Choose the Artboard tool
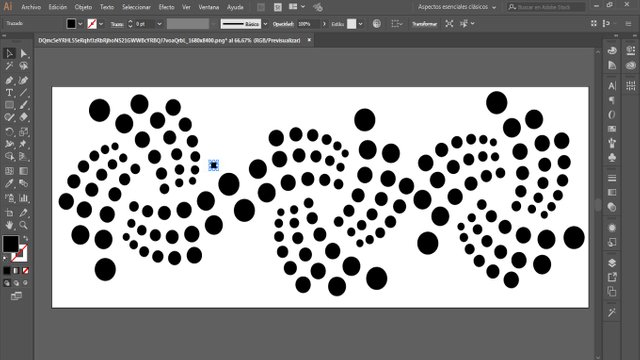The image size is (640, 360). tap(9, 213)
